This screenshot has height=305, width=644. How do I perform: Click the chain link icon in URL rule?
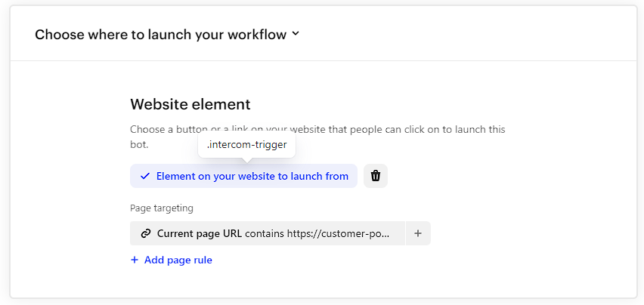[x=145, y=234]
